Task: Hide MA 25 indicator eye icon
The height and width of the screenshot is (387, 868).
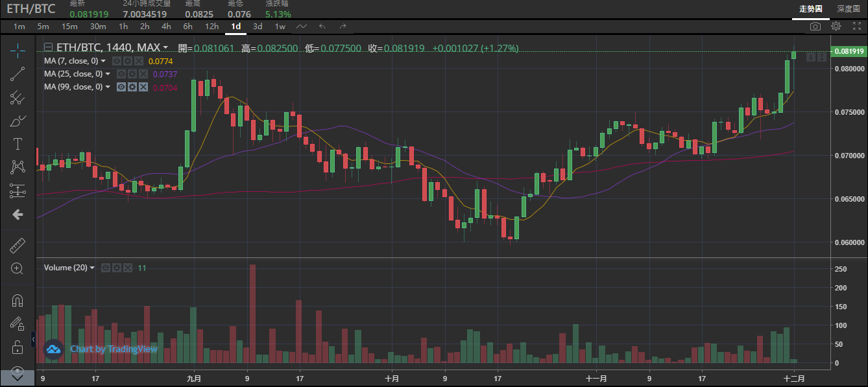Action: [x=121, y=74]
